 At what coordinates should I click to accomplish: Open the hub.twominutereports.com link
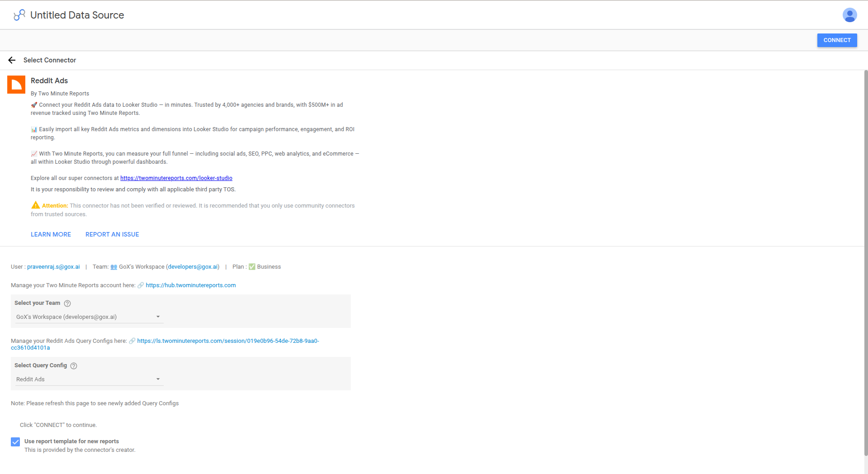pyautogui.click(x=191, y=285)
